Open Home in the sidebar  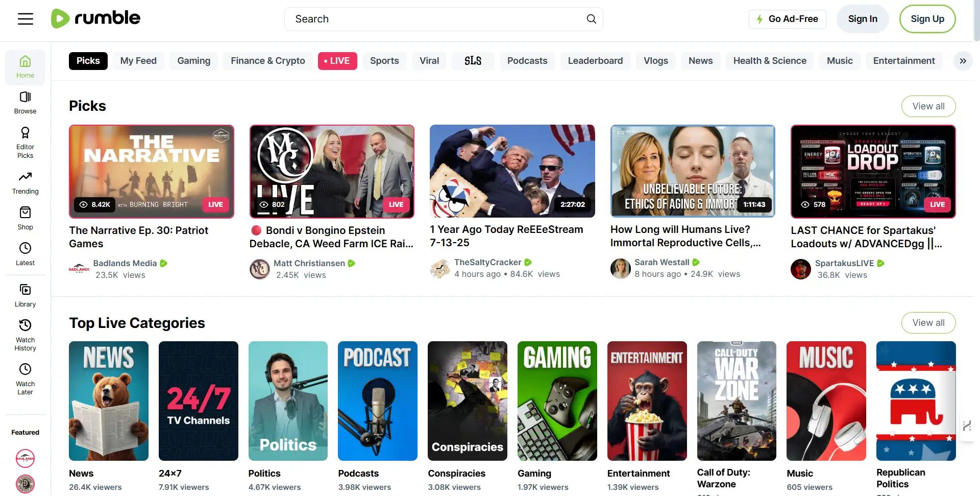click(25, 67)
